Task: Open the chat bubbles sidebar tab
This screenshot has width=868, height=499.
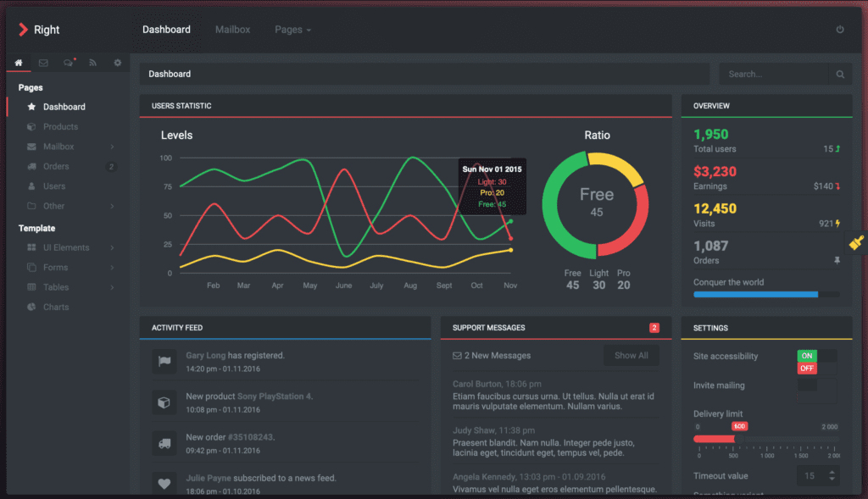Action: click(69, 63)
